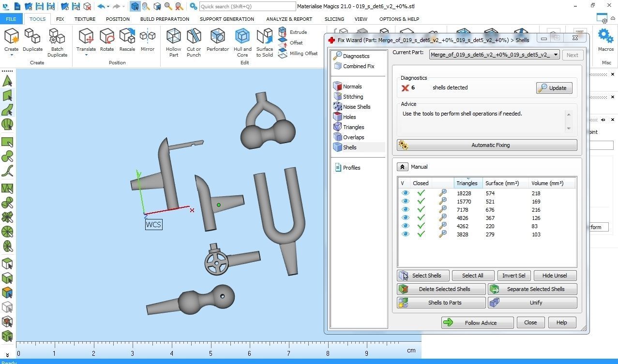
Task: Click the Update diagnostics button
Action: pos(554,88)
